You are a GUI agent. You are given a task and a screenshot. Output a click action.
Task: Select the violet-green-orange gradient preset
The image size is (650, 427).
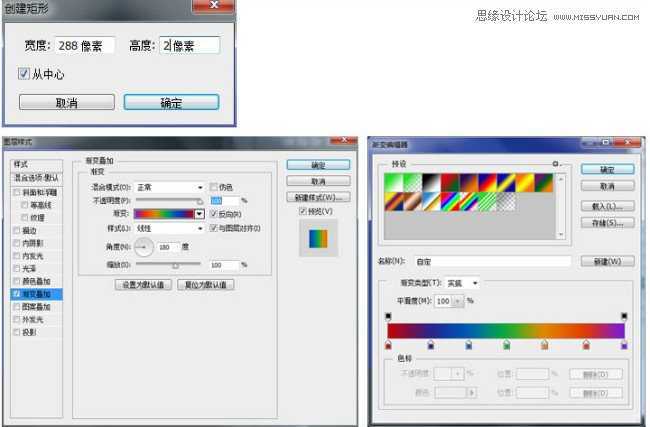544,183
